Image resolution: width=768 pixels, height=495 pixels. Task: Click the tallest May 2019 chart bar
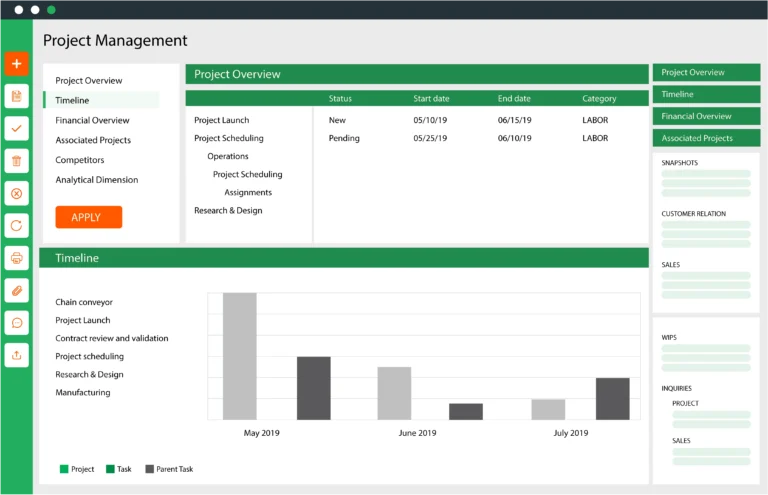coord(239,355)
